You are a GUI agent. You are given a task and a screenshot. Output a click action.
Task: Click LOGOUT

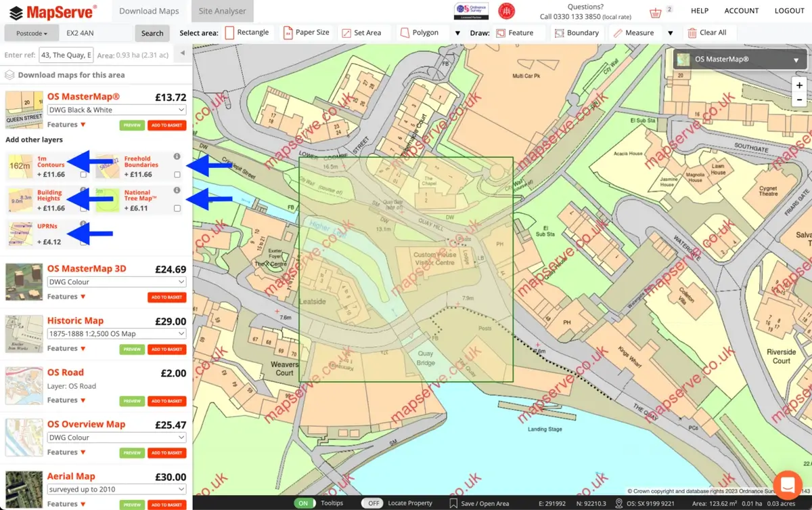point(790,11)
